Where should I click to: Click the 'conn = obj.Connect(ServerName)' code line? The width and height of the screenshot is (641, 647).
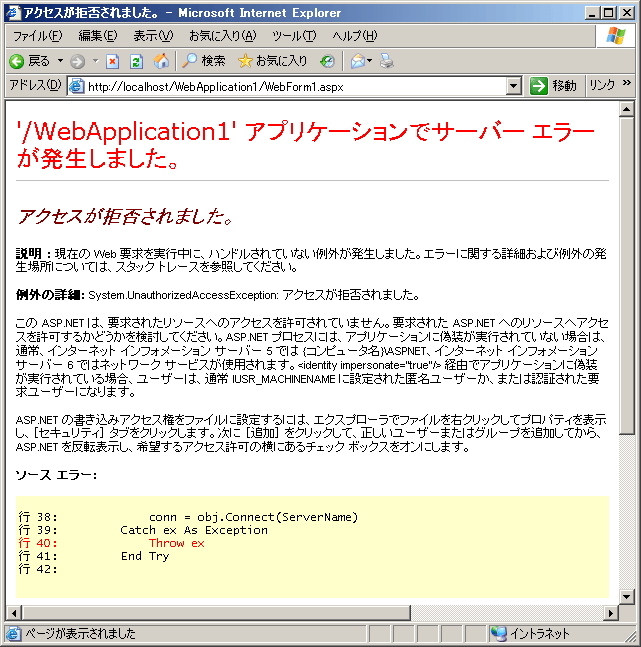(253, 517)
